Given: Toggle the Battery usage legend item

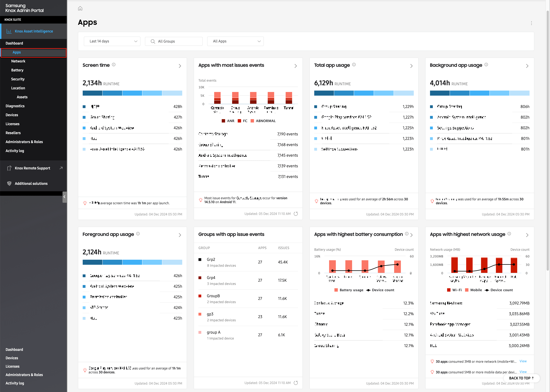Looking at the screenshot, I should [x=349, y=290].
